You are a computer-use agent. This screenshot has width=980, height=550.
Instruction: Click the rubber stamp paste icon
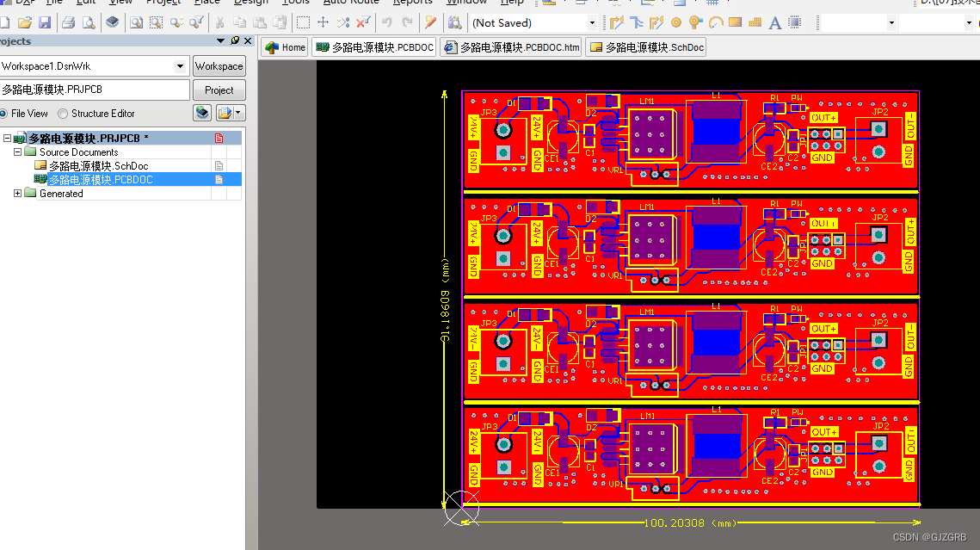pos(280,23)
